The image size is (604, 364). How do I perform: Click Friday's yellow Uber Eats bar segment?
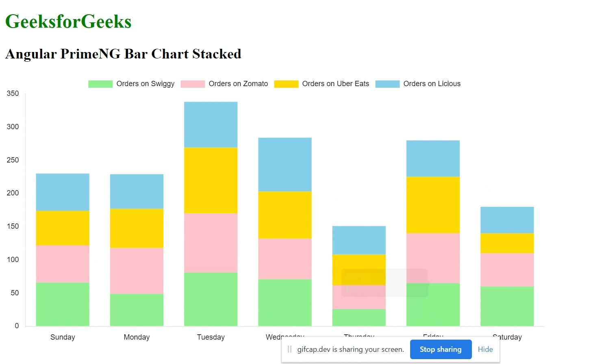coord(433,205)
